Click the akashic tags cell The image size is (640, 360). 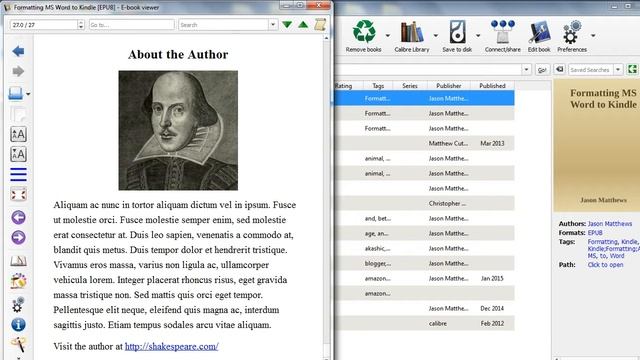[x=378, y=248]
